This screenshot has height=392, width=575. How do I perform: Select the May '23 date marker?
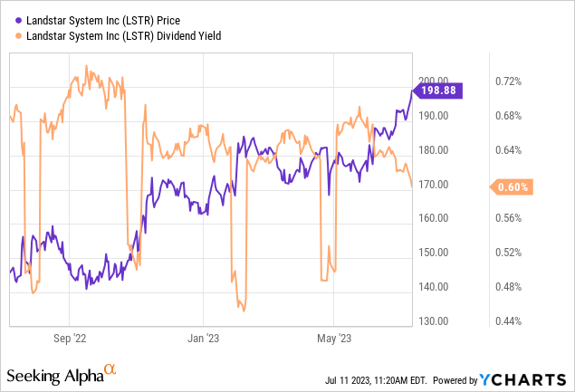point(333,339)
